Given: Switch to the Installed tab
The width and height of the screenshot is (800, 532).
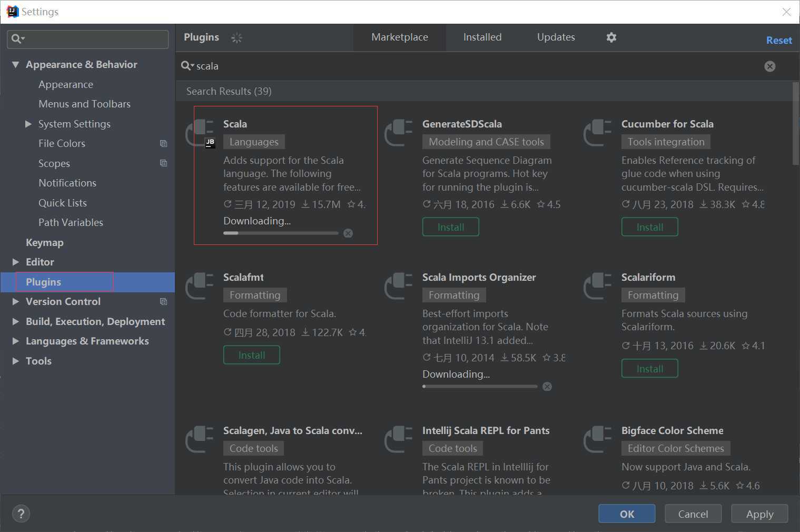Looking at the screenshot, I should 482,37.
